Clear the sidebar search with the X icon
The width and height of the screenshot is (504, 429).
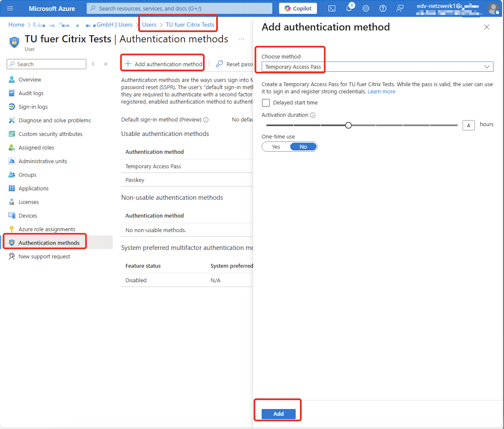tap(93, 64)
